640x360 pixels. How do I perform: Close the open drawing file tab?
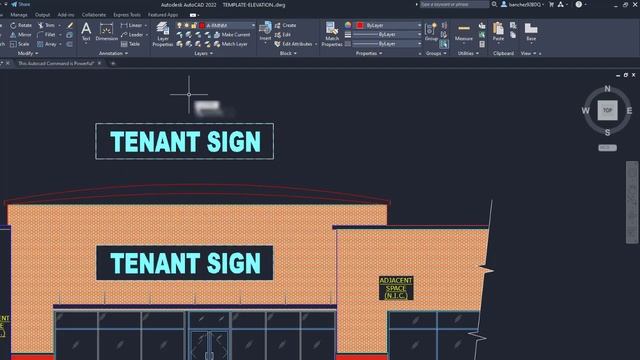100,63
